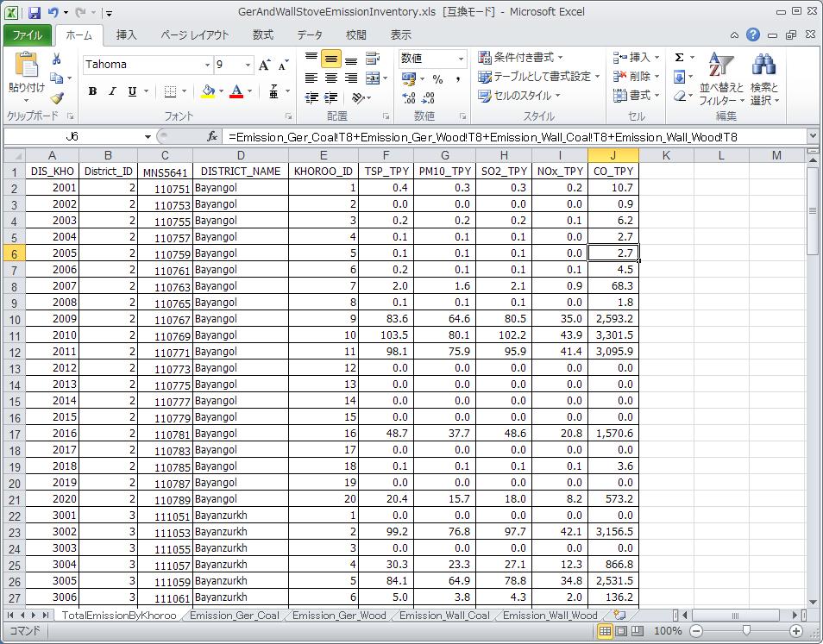
Task: Expand the Borders dropdown arrow
Action: point(185,91)
